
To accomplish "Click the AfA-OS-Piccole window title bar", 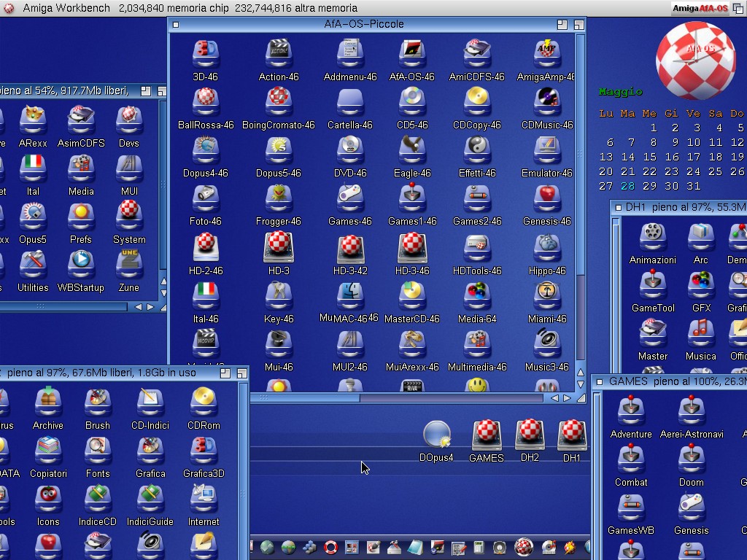I will click(365, 24).
